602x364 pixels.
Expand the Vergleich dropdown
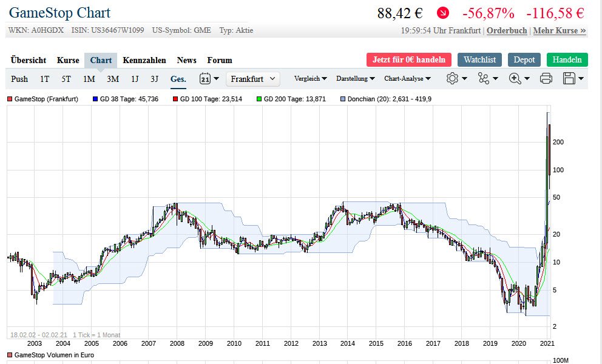[310, 79]
